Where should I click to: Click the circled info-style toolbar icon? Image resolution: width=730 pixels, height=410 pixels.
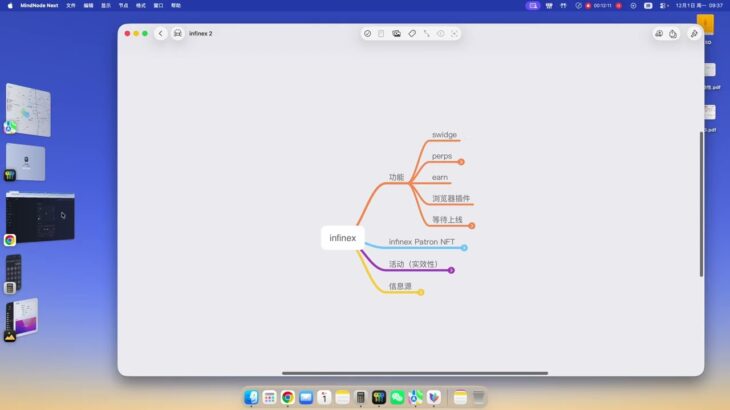click(440, 34)
